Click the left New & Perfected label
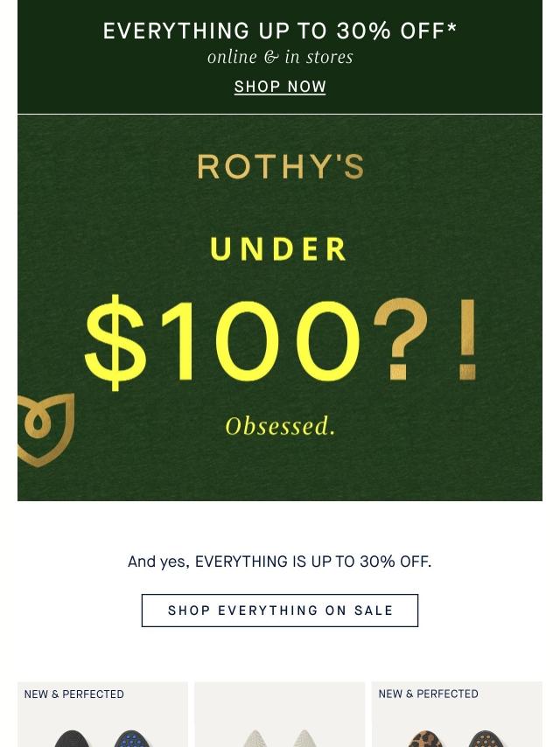Viewport: 560px width, 747px height. coord(74,695)
